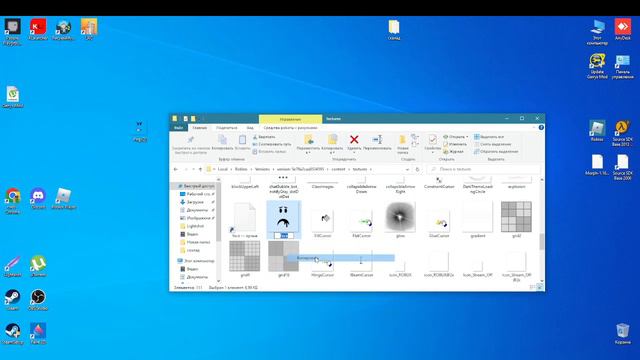Click Paste shortcut (Вставить ярлык)
640x360 pixels.
(269, 151)
